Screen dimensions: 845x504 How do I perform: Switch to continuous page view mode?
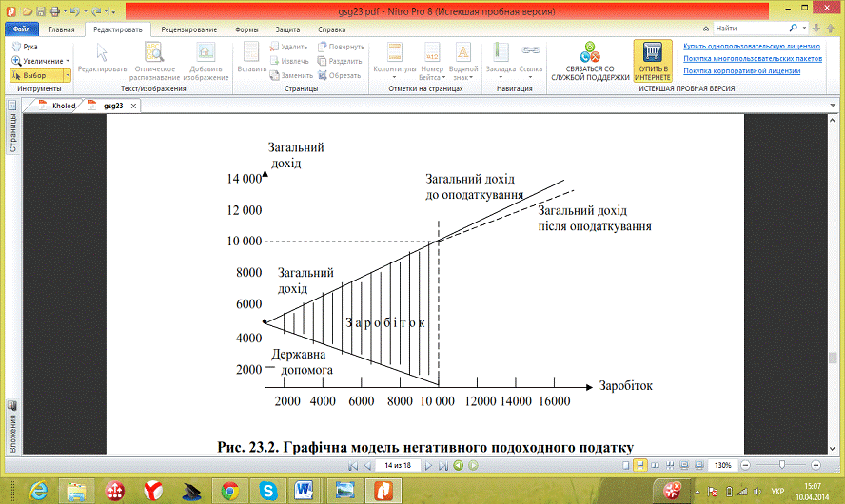tap(640, 465)
